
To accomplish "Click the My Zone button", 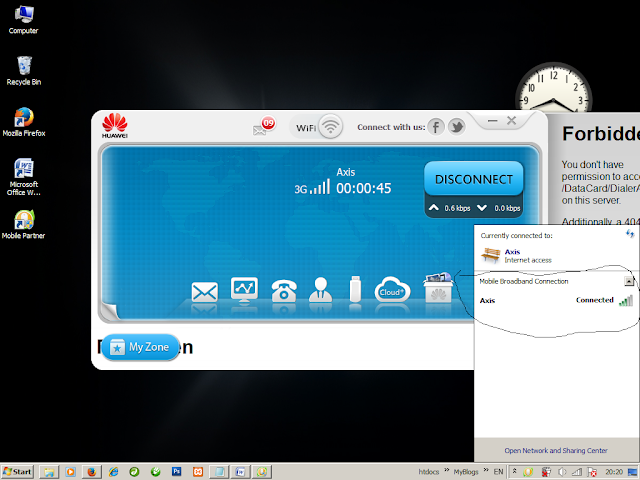I will (140, 347).
